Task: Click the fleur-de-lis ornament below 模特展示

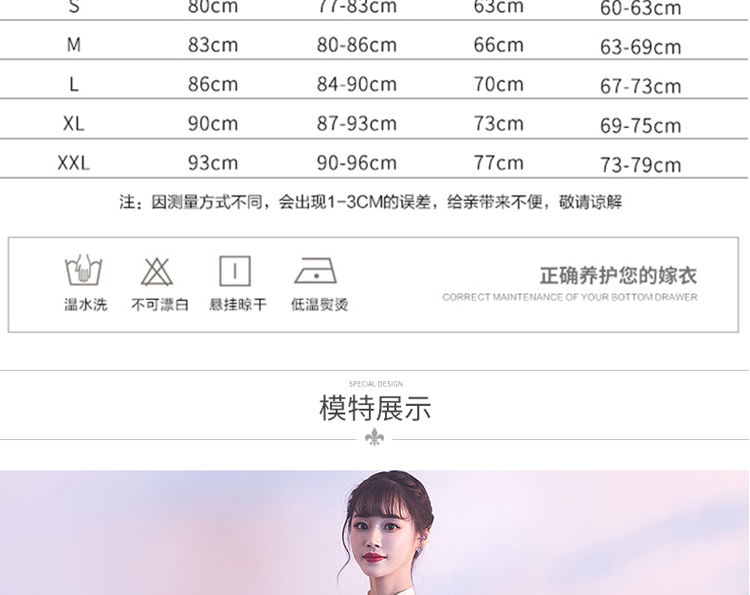Action: (374, 437)
